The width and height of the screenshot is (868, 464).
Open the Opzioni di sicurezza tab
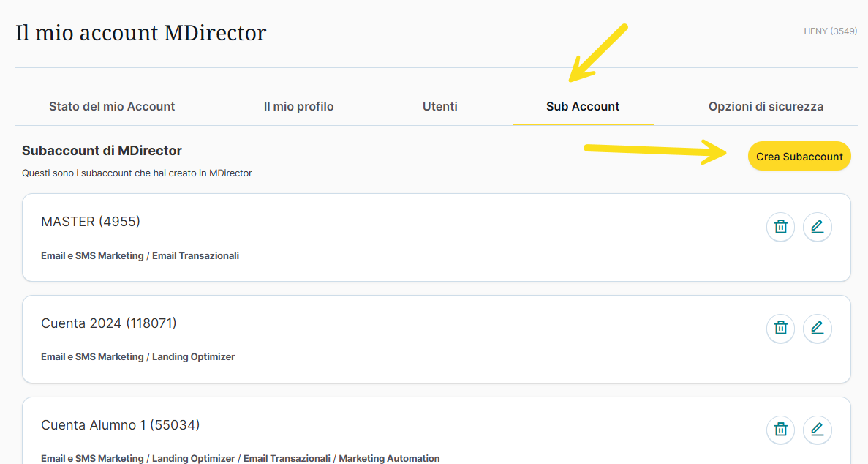(766, 107)
